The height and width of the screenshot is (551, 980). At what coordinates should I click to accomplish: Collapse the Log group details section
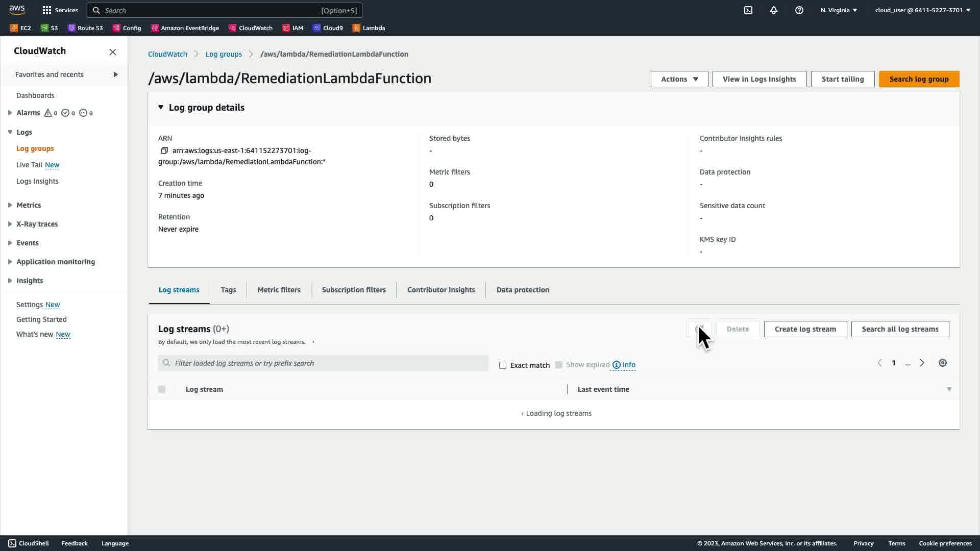click(161, 108)
